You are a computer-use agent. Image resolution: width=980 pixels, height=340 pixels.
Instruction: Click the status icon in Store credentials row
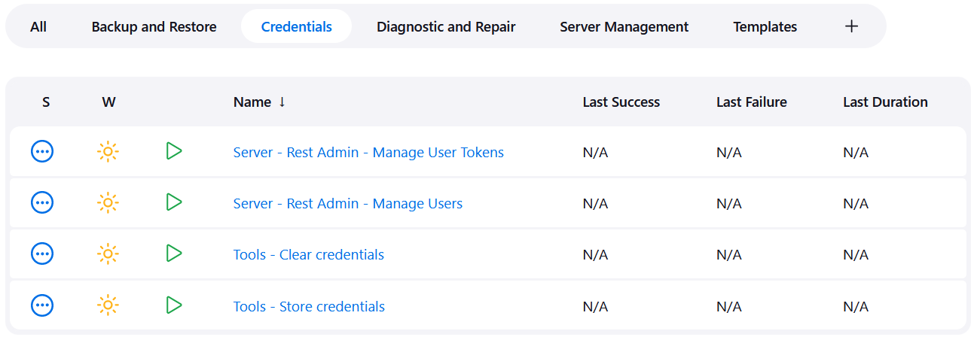coord(42,305)
